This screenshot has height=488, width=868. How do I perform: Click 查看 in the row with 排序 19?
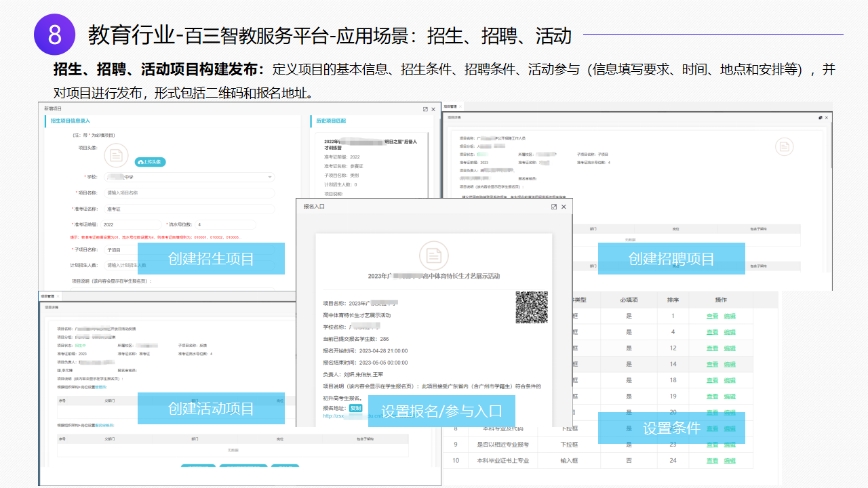tap(712, 396)
